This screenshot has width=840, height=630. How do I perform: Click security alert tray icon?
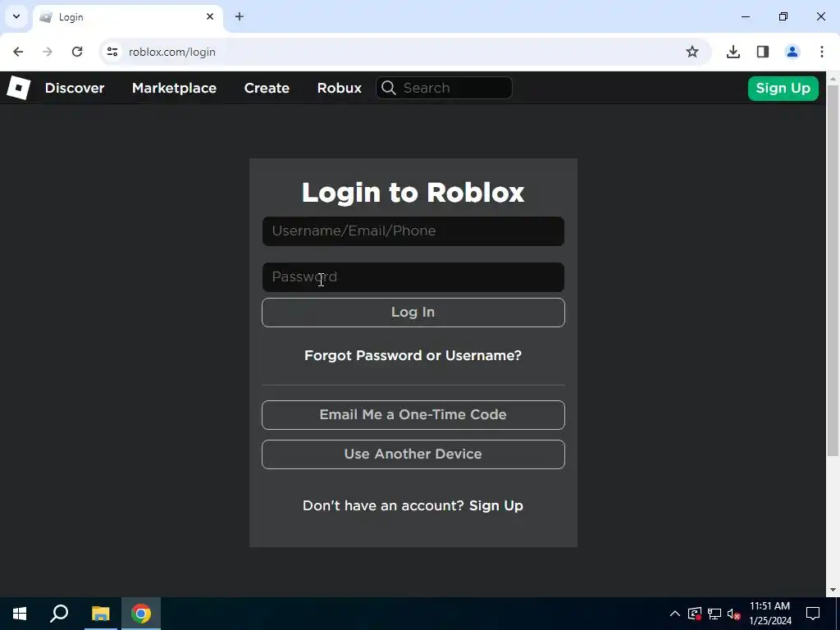(695, 614)
